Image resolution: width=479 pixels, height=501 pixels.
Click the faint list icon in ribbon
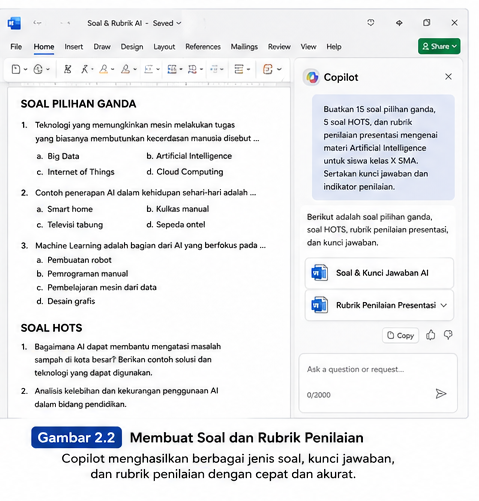tap(148, 69)
